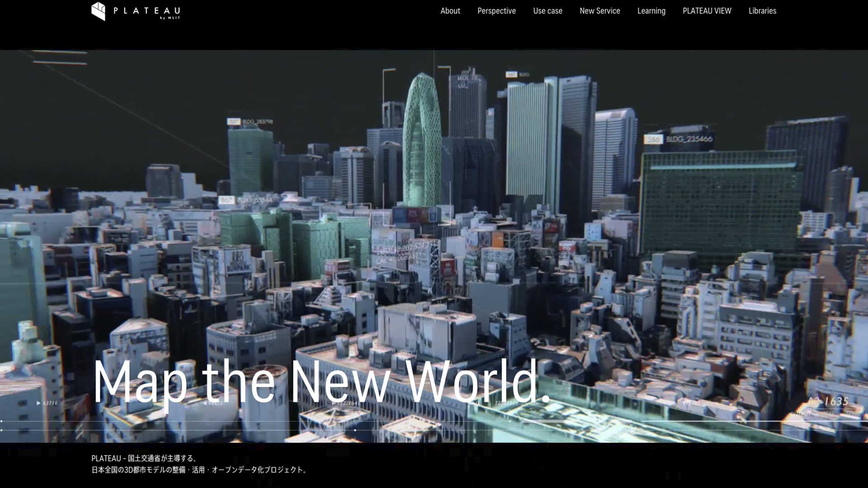The height and width of the screenshot is (488, 868).
Task: Click the BLDG_235466 building label
Action: click(x=689, y=139)
